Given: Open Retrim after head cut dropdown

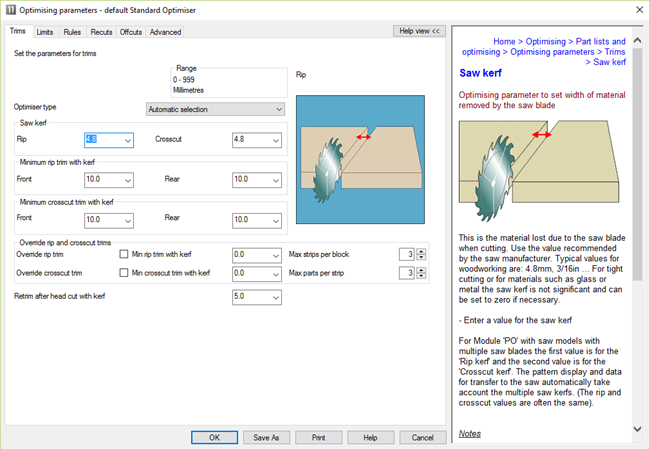Looking at the screenshot, I should pos(275,297).
